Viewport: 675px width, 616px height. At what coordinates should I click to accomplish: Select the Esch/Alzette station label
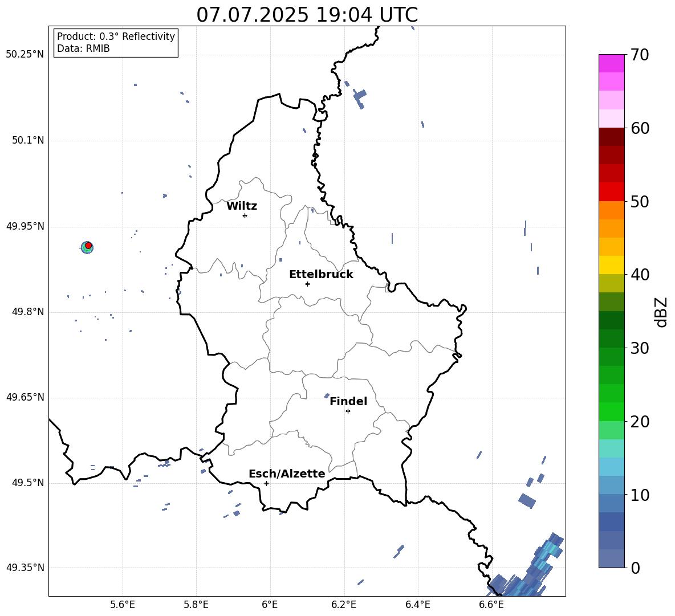click(x=287, y=474)
